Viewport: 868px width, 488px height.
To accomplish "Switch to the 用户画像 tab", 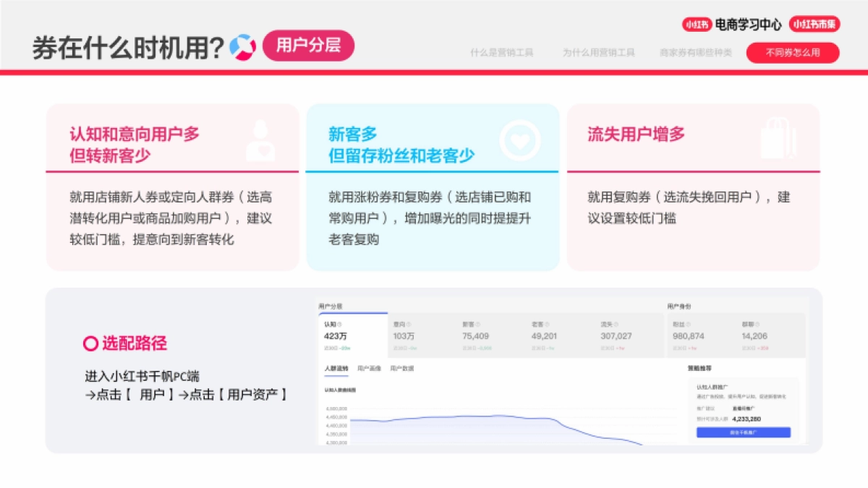I will pyautogui.click(x=369, y=368).
